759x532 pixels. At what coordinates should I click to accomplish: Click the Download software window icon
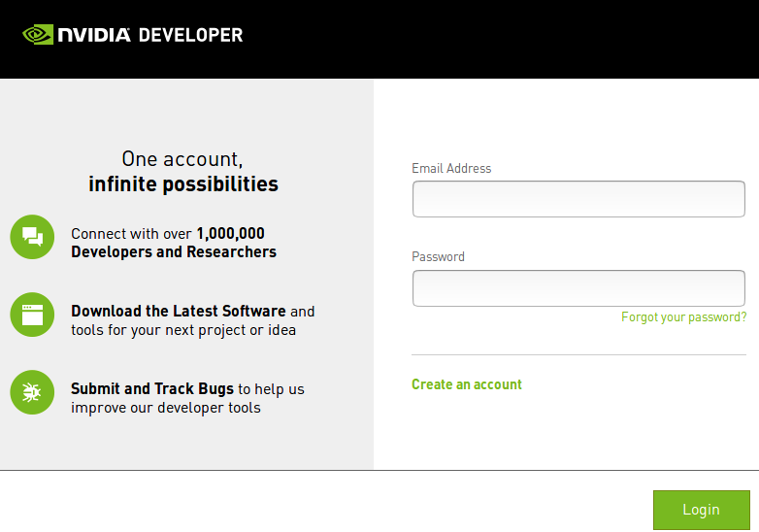pos(32,315)
